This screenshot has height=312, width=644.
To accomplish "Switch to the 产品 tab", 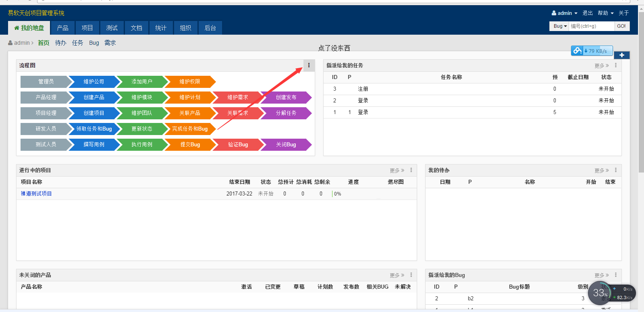I will [x=62, y=28].
